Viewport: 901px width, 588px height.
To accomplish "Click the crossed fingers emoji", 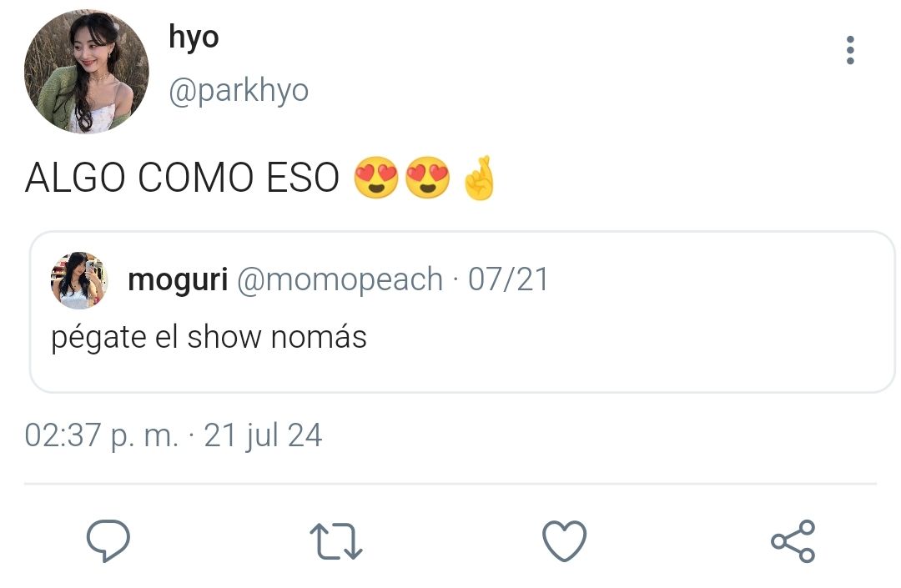I will coord(479,178).
